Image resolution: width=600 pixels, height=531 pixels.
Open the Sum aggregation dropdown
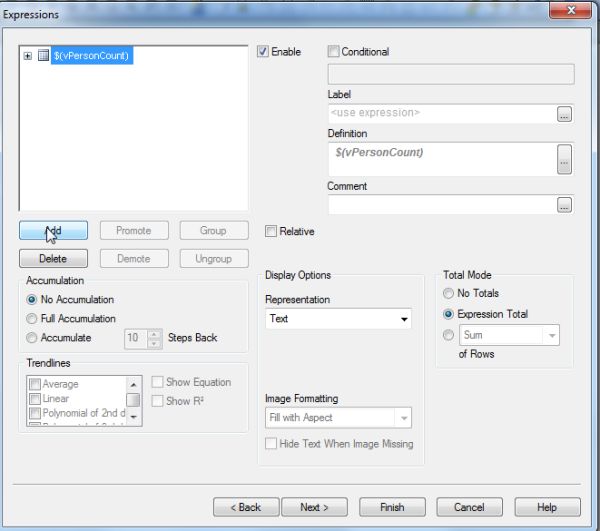[x=509, y=335]
